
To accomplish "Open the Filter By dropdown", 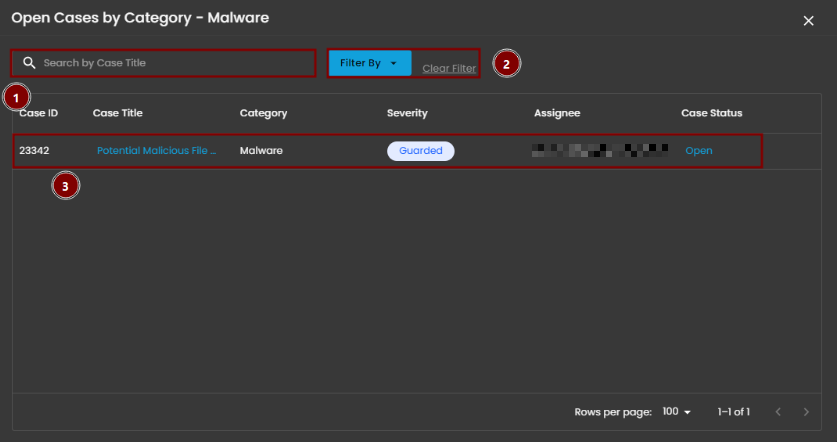I will point(369,63).
